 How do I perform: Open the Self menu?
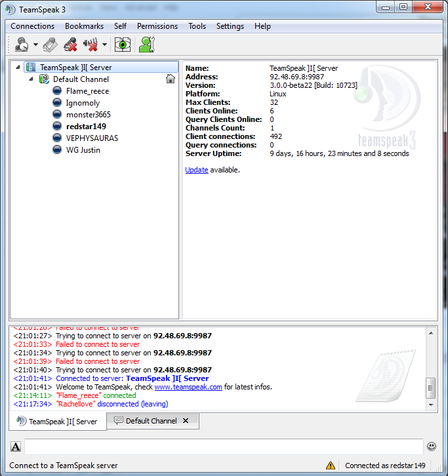(x=120, y=26)
